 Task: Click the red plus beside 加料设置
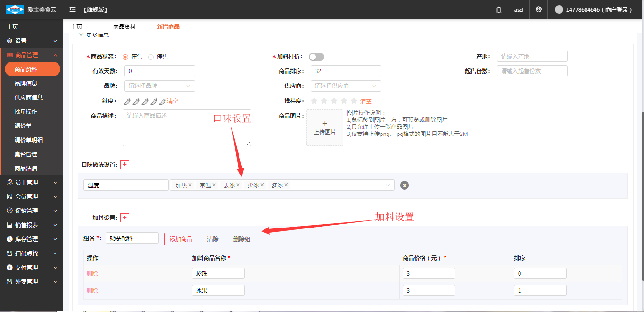pos(124,218)
